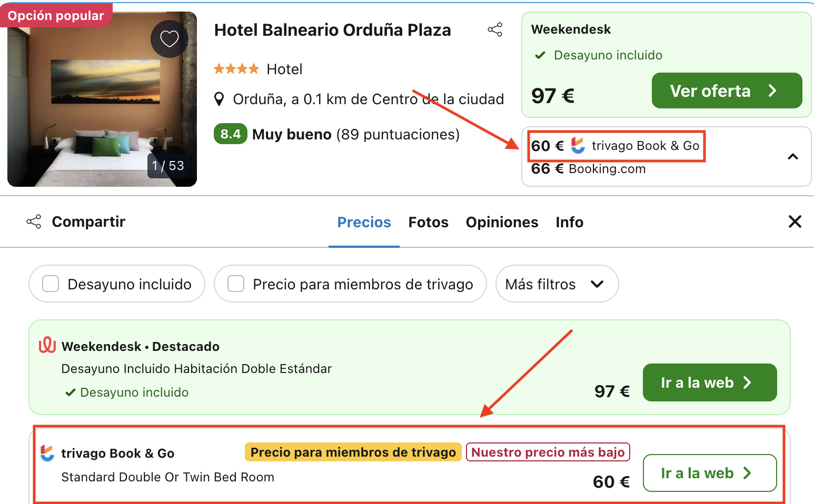
Task: Click the Compartir share icon
Action: (34, 221)
